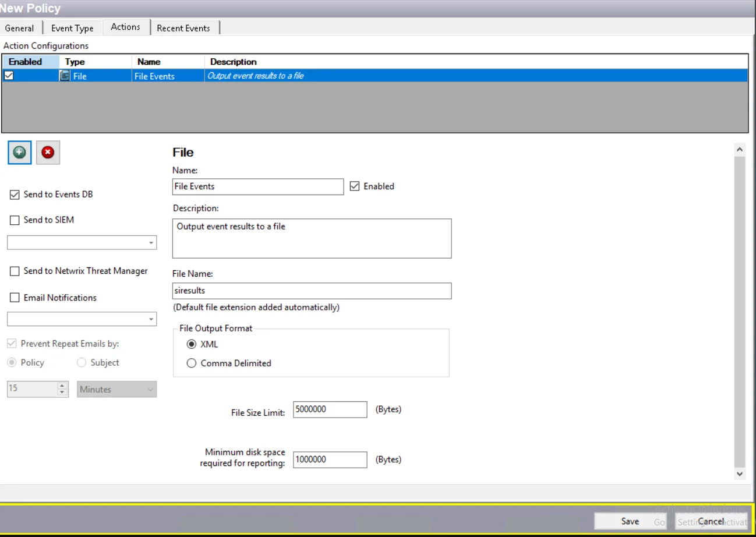Screen dimensions: 756x537
Task: Choose Comma Delimited output format
Action: click(x=192, y=363)
